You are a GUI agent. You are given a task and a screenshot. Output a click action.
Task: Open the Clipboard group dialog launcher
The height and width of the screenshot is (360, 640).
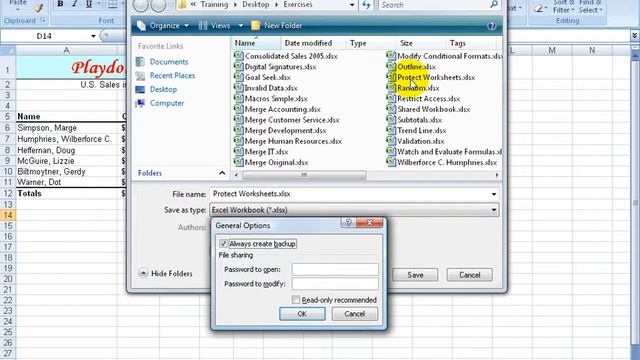[x=43, y=20]
